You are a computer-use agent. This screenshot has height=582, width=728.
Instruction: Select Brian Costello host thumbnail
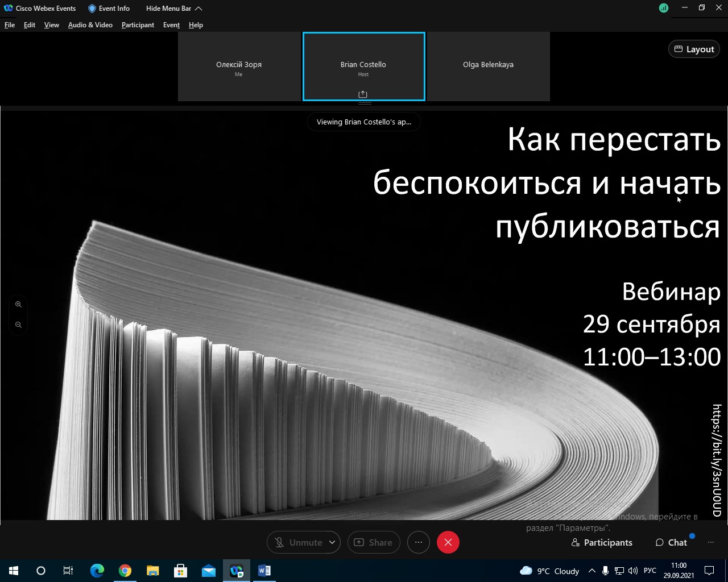tap(363, 66)
